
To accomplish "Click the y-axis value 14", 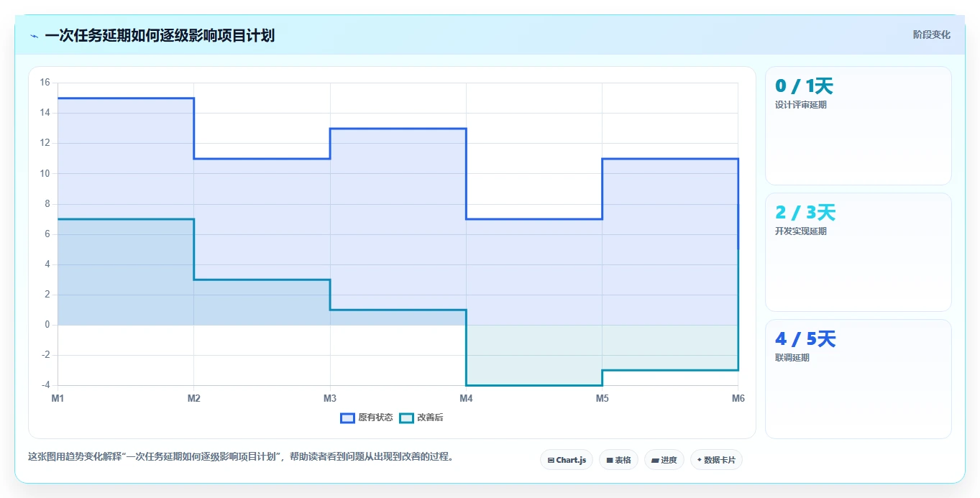I will [45, 113].
